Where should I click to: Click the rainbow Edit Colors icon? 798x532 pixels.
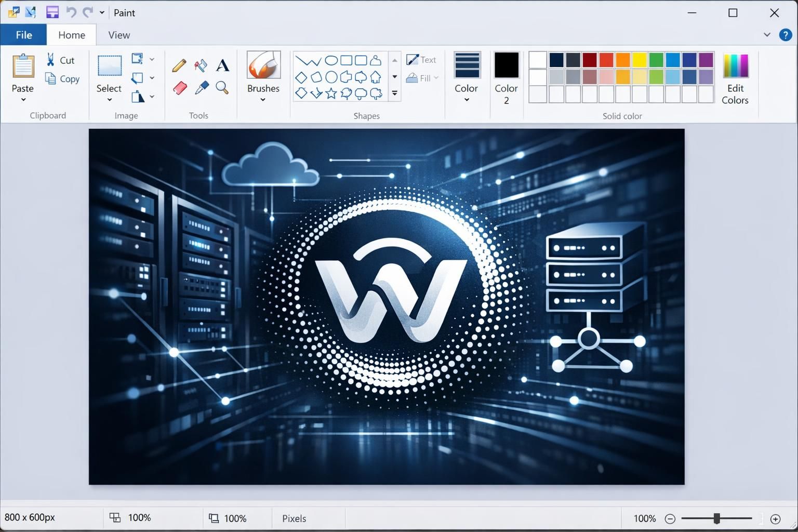coord(735,65)
